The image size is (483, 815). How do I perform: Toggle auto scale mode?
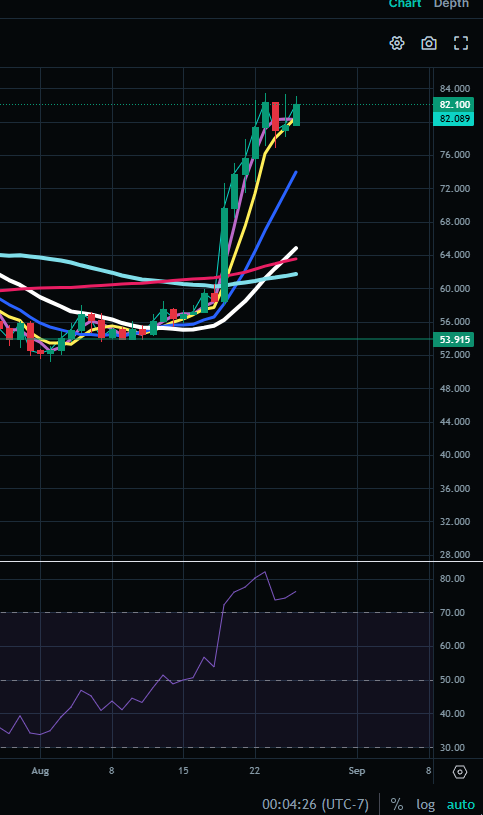(x=461, y=805)
